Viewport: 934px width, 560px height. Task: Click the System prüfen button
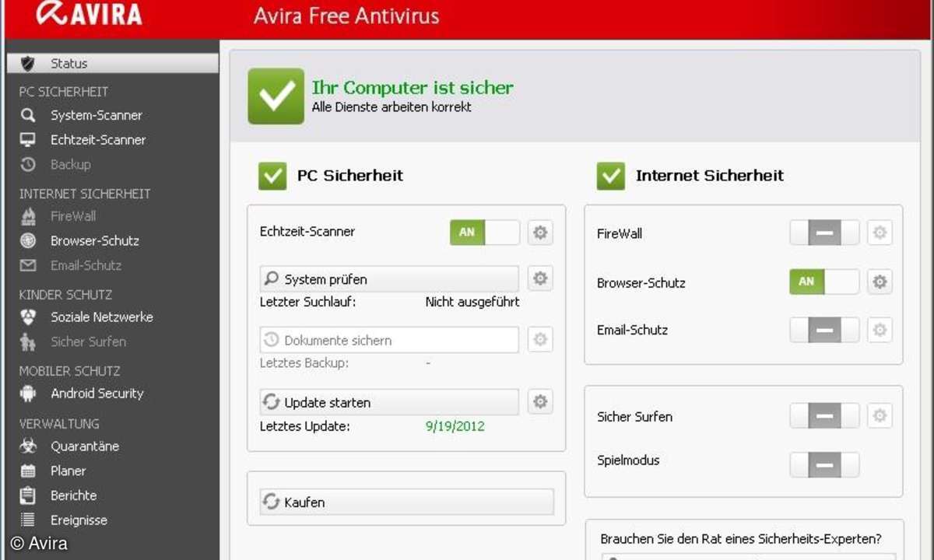point(388,278)
